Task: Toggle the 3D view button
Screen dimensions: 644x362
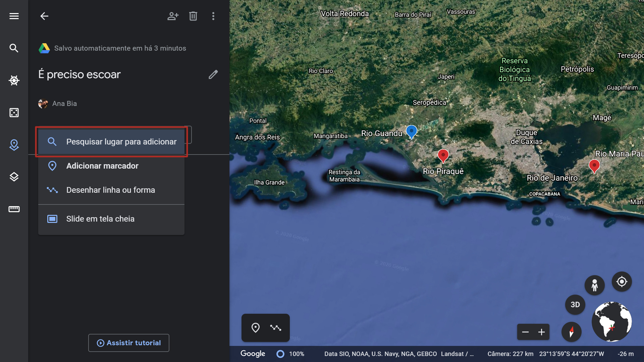Action: coord(575,305)
